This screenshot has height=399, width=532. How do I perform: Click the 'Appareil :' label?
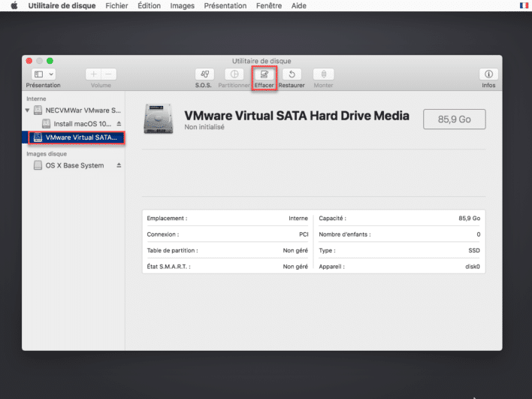331,267
